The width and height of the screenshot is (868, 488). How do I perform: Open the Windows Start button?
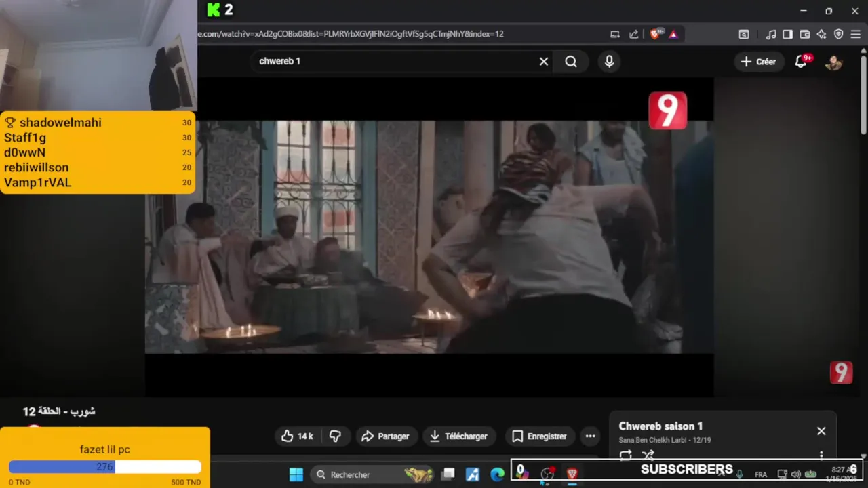coord(296,474)
